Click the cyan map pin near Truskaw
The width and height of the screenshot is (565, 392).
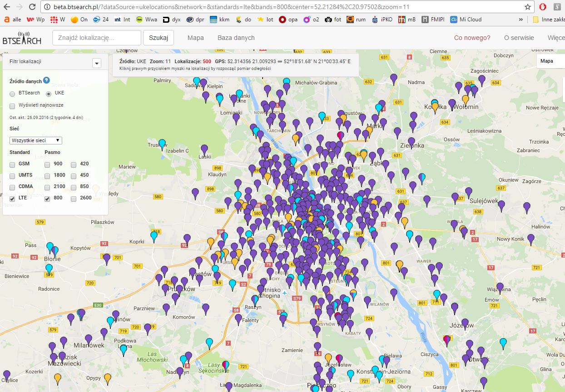162,143
